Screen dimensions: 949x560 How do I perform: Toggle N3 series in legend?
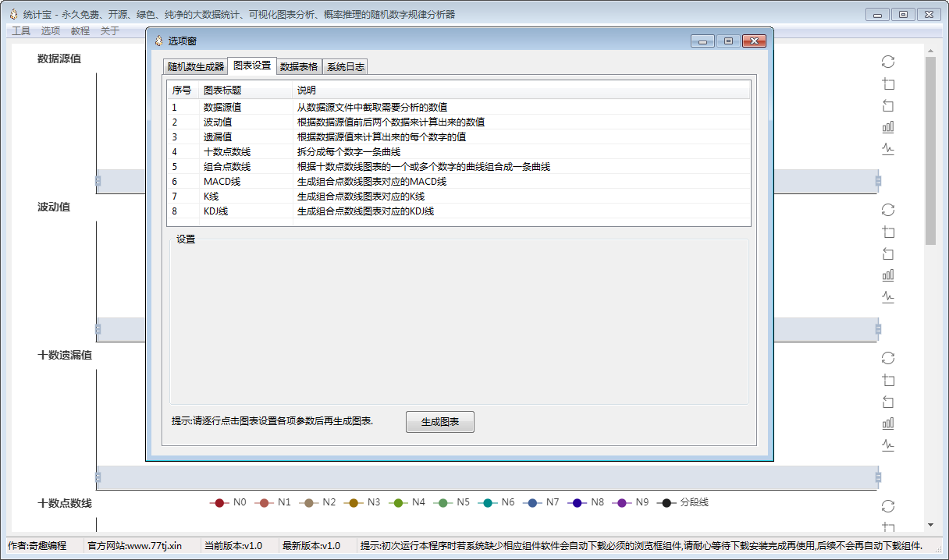(x=362, y=503)
